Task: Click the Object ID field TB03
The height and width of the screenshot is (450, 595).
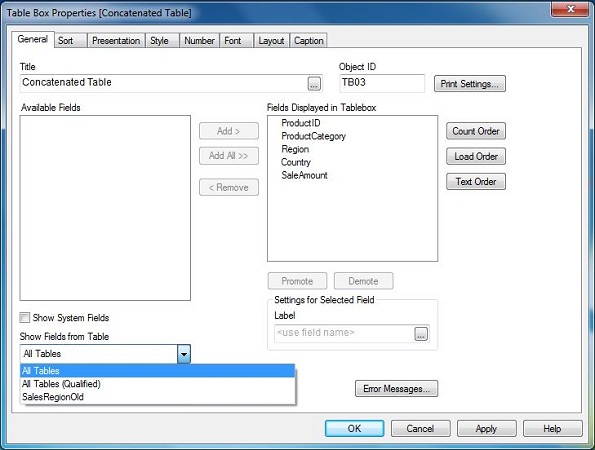Action: click(382, 83)
